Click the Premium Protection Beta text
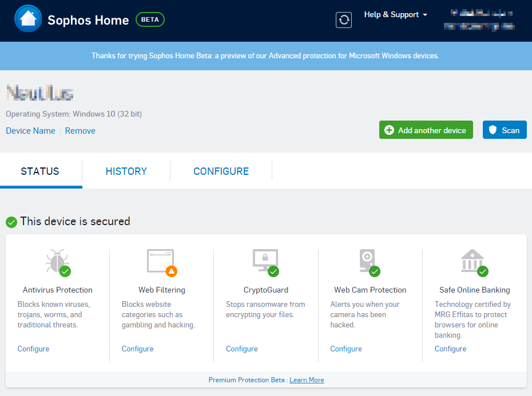The width and height of the screenshot is (532, 396). tap(247, 380)
